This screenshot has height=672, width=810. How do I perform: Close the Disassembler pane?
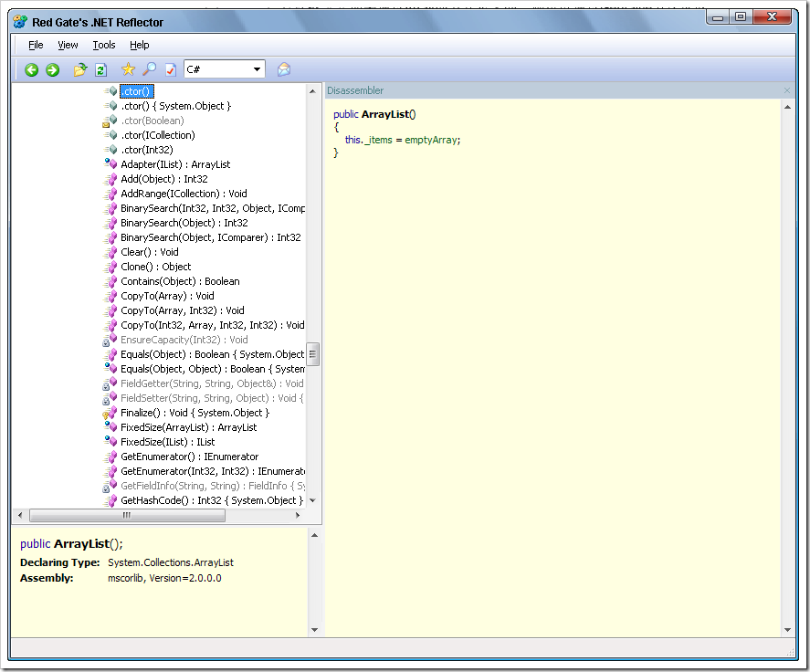point(787,90)
